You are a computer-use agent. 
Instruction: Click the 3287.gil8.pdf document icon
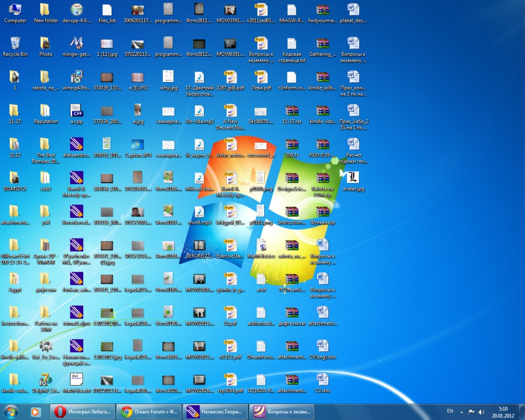point(230,81)
